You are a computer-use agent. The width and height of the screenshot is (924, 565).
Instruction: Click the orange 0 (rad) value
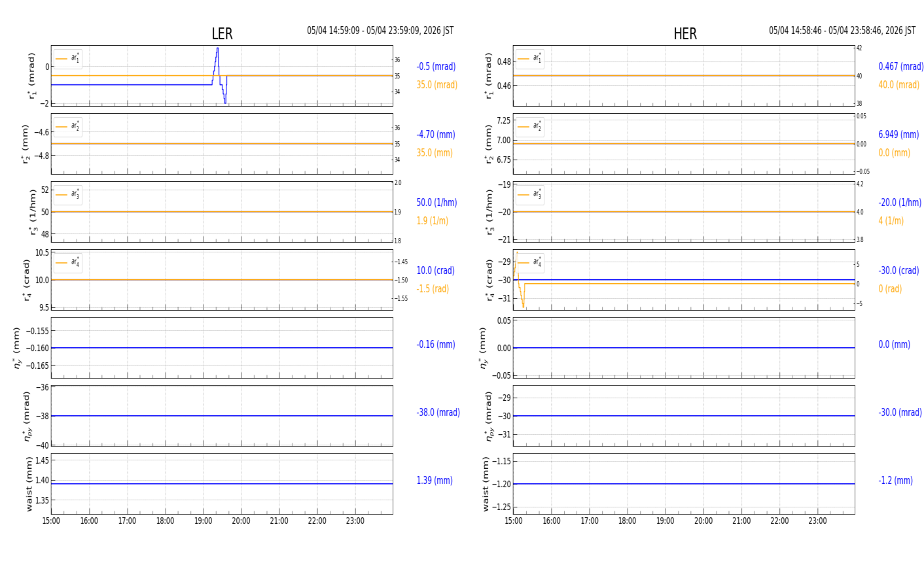tap(890, 289)
